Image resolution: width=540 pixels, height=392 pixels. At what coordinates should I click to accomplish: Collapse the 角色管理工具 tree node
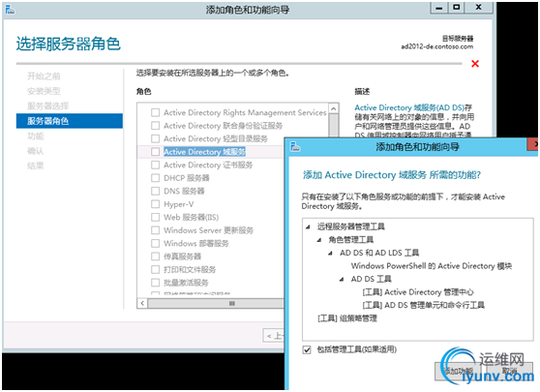click(x=319, y=240)
